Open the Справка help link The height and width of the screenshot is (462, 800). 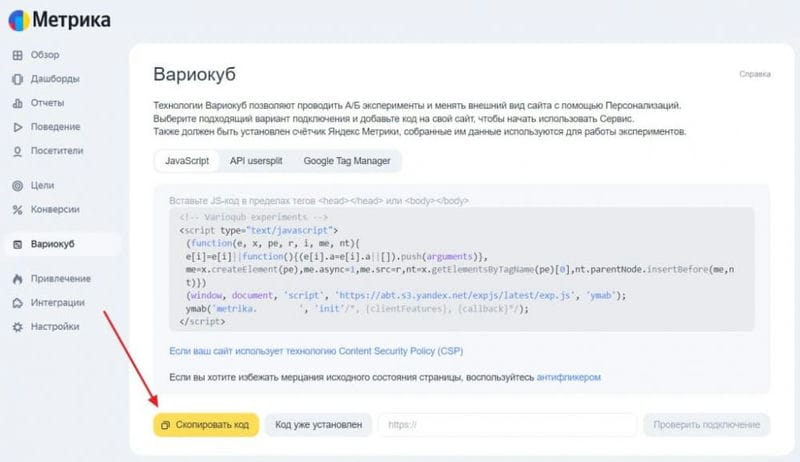click(755, 74)
